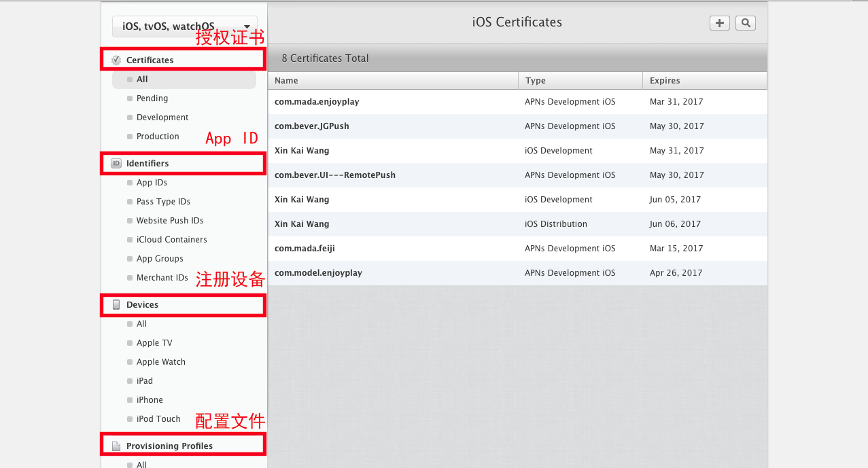Show Apple Watch devices
The width and height of the screenshot is (868, 468).
click(160, 362)
